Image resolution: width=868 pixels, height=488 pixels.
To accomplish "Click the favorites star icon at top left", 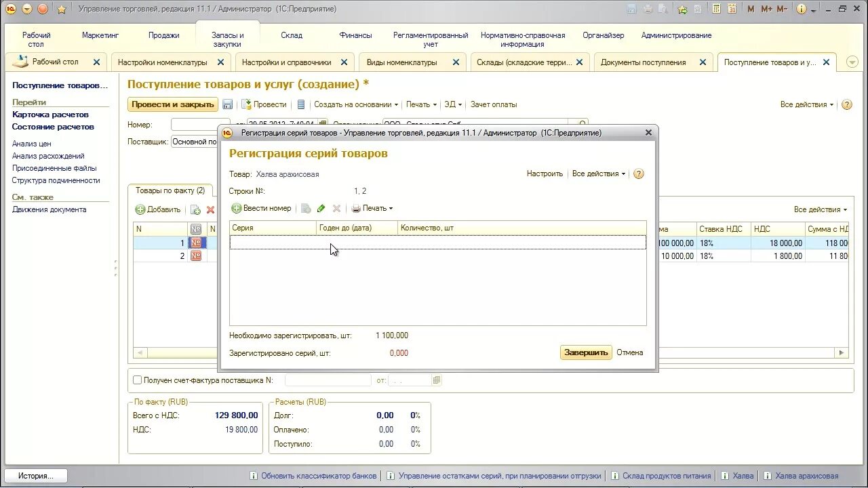I will 62,9.
